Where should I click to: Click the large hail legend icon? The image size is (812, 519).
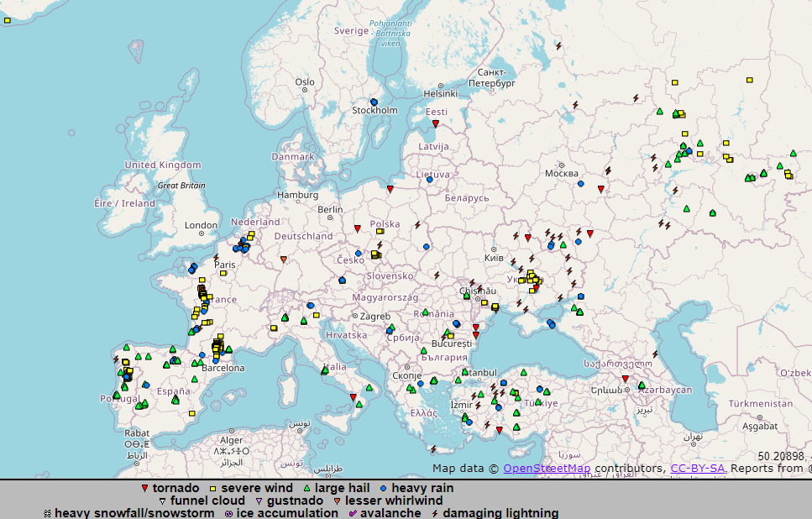pos(306,488)
